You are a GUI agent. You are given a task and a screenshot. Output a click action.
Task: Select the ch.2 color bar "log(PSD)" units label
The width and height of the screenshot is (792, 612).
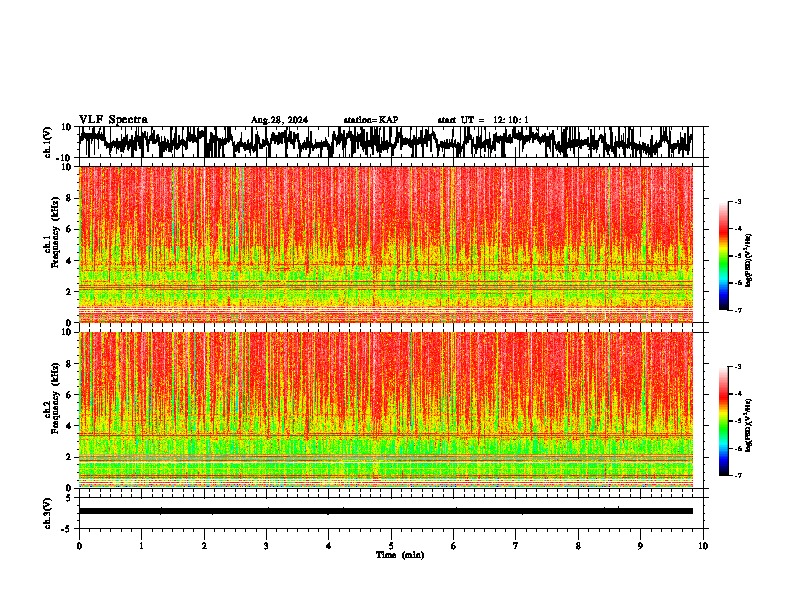[x=749, y=426]
